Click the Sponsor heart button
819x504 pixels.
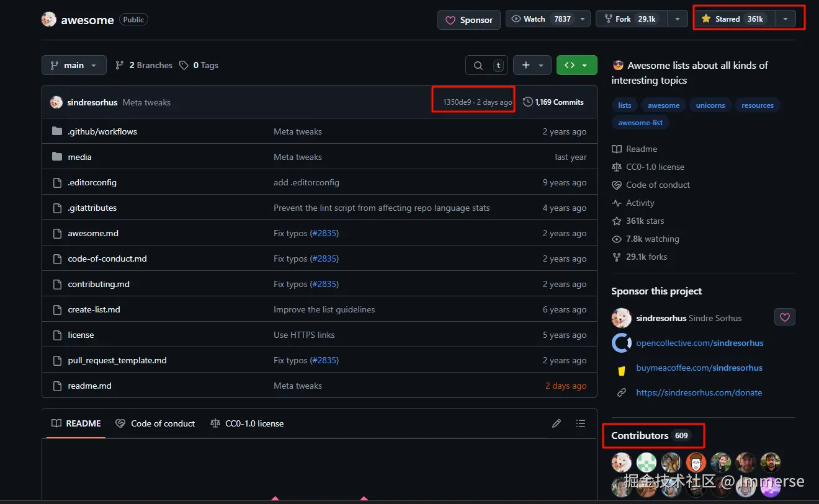pyautogui.click(x=468, y=20)
